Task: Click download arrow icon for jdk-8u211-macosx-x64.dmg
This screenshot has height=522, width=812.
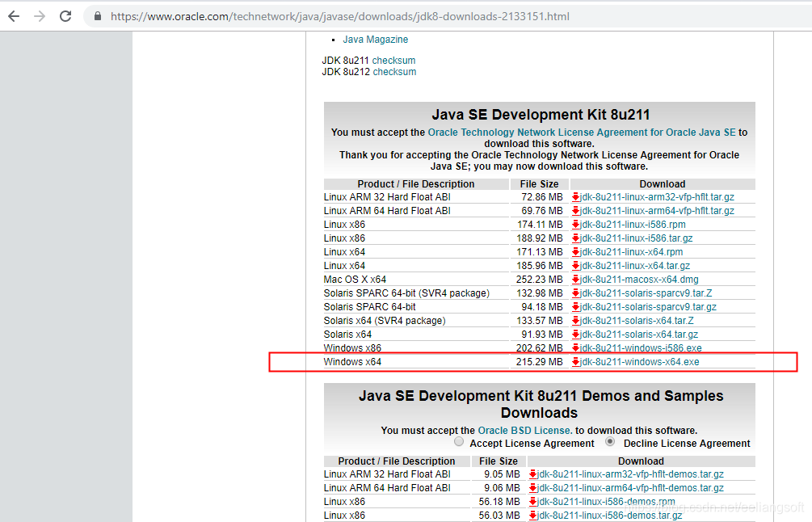Action: tap(575, 280)
